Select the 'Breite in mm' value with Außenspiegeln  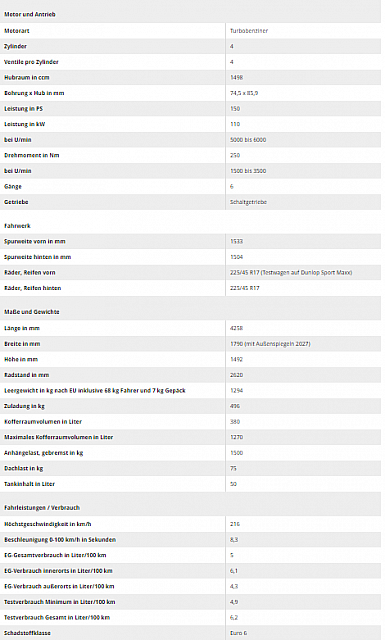[x=270, y=344]
